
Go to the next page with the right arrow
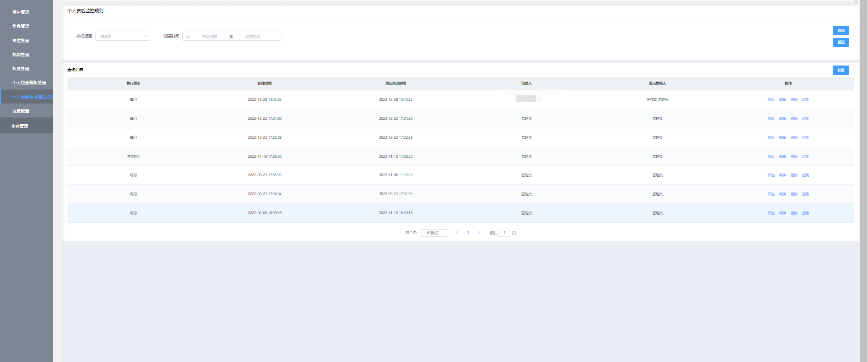(x=479, y=233)
